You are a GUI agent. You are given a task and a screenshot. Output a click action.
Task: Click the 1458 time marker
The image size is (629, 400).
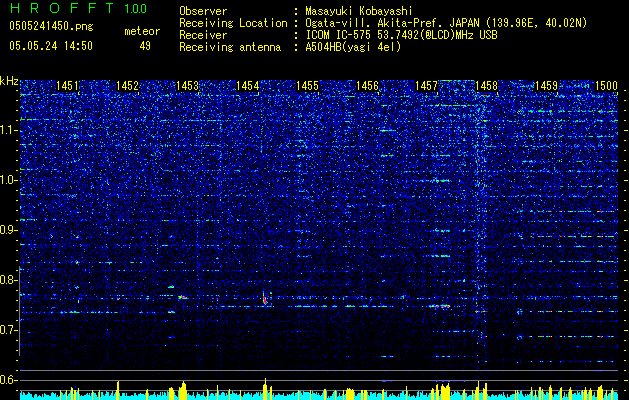pos(486,86)
